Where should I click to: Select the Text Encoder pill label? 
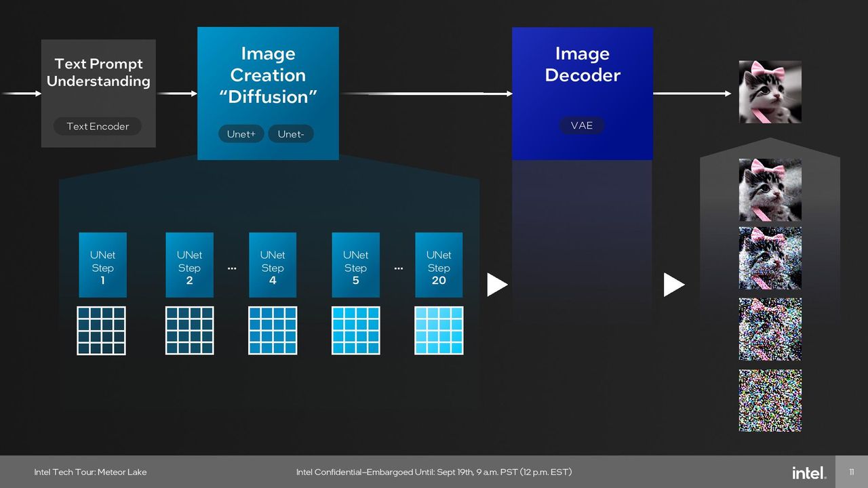point(98,126)
